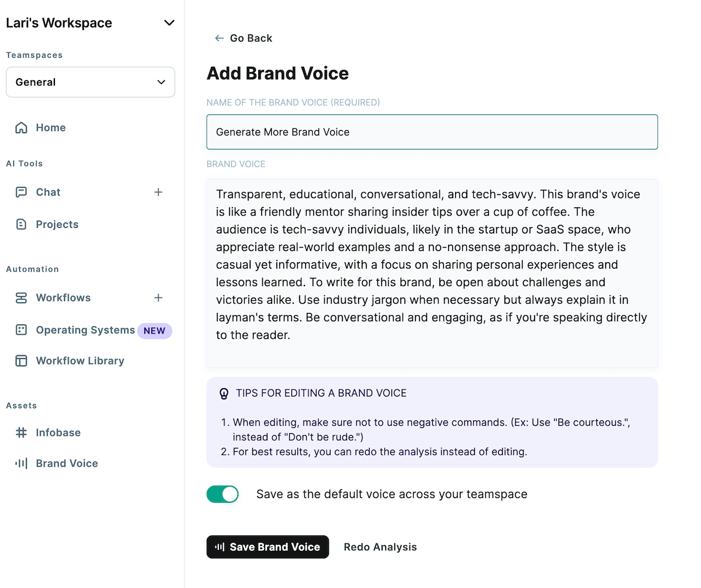The image size is (701, 588).
Task: Click the Operating Systems icon
Action: (21, 330)
